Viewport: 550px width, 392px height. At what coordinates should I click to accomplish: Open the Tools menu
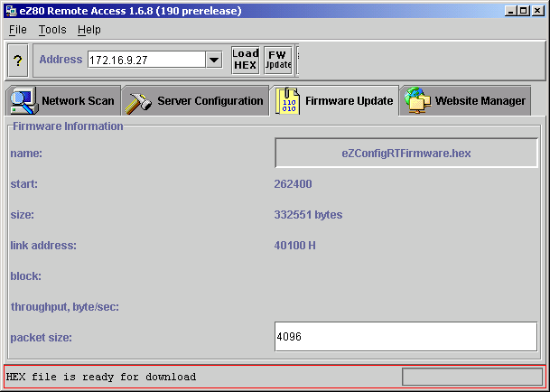tap(52, 30)
